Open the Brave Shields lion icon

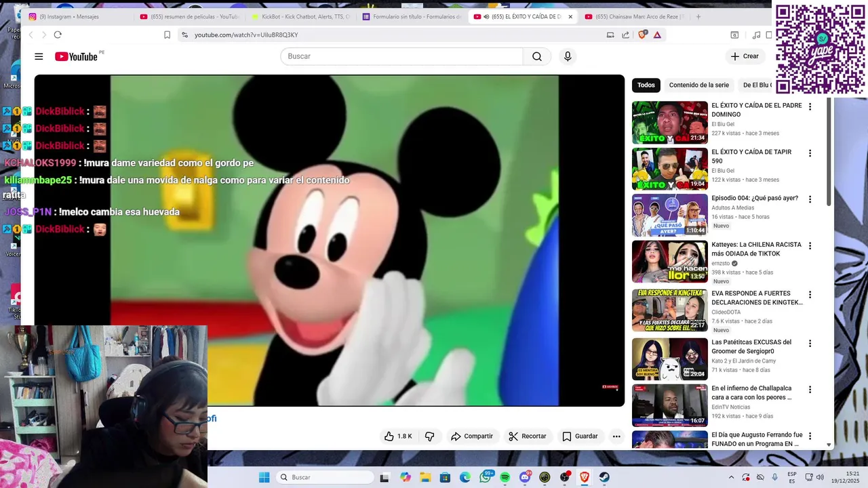coord(642,35)
